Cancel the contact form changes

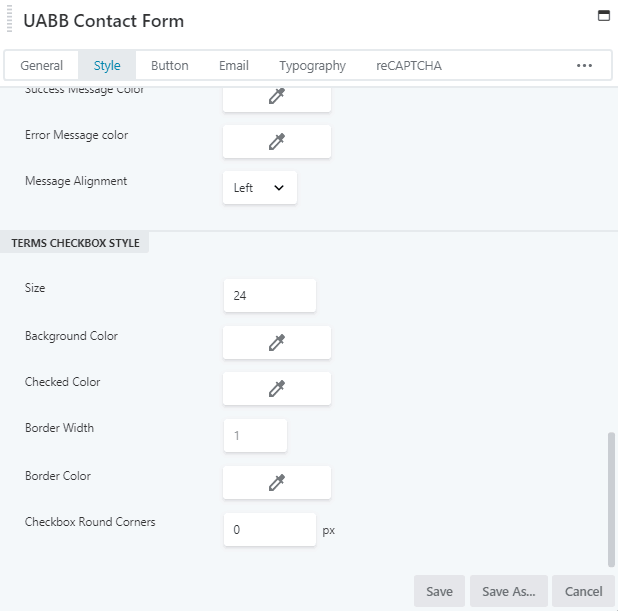tap(583, 591)
